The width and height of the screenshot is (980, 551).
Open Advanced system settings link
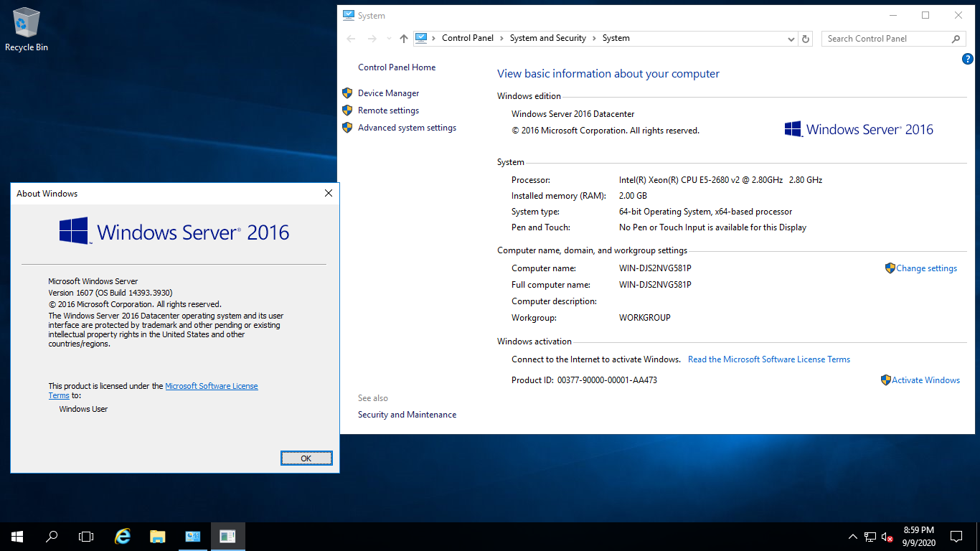point(407,128)
